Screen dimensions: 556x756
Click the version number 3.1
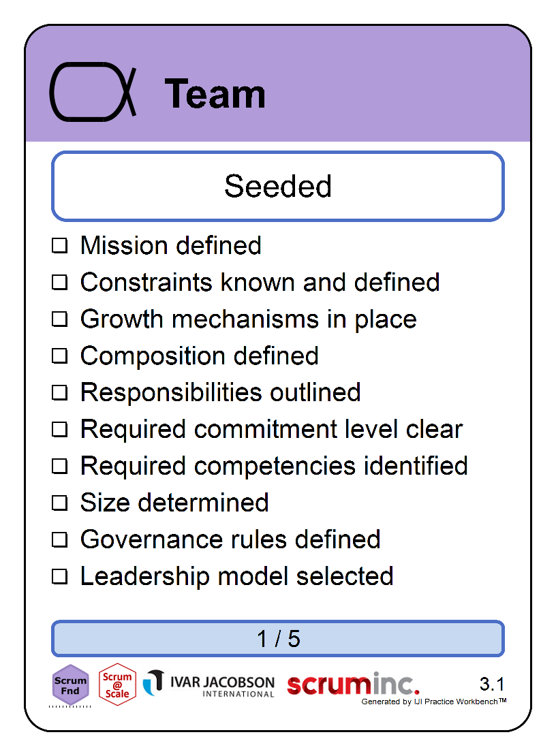tap(492, 684)
